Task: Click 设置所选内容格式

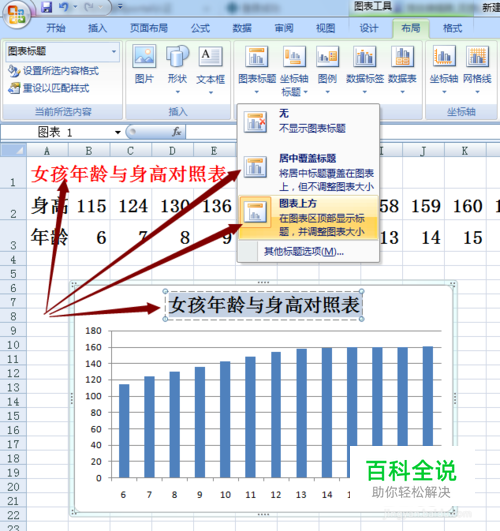Action: pos(54,71)
